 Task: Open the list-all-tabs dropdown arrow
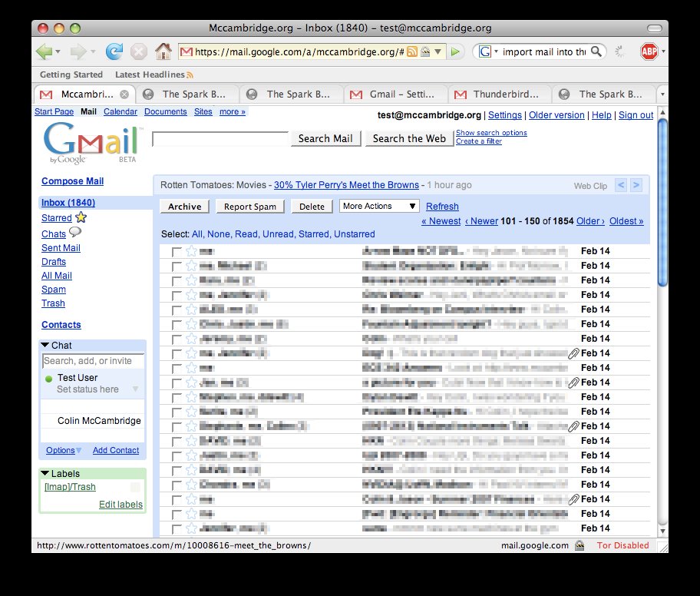(662, 94)
